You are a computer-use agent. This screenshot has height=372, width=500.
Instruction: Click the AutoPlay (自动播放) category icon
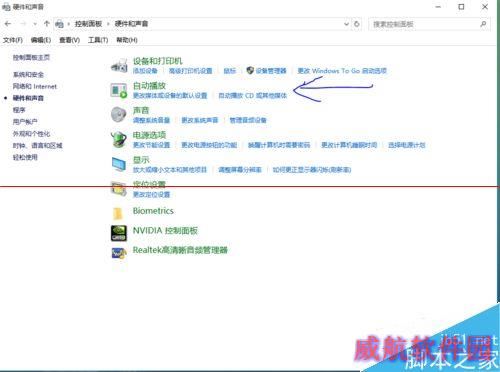119,90
